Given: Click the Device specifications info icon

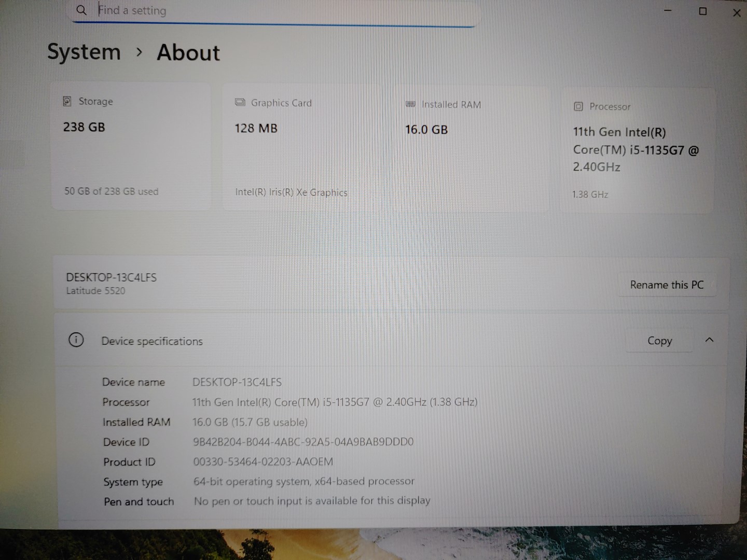Looking at the screenshot, I should [76, 340].
